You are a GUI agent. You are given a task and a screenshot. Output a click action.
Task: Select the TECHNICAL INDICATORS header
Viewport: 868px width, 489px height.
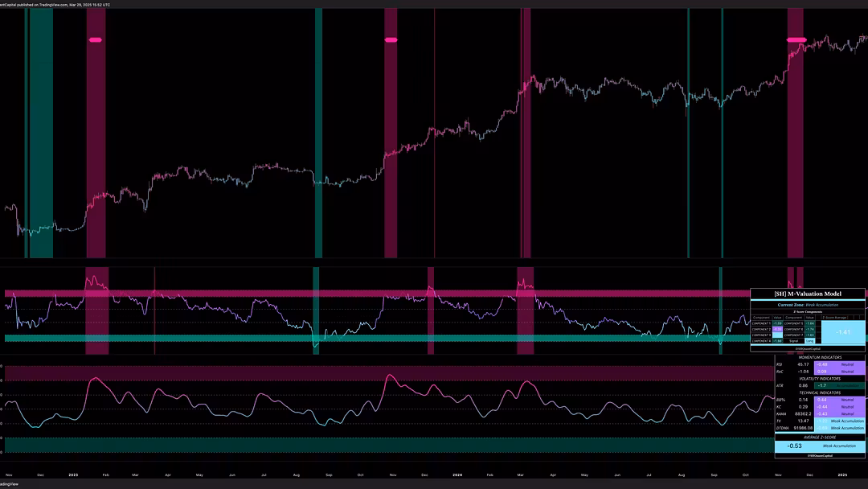coord(820,392)
